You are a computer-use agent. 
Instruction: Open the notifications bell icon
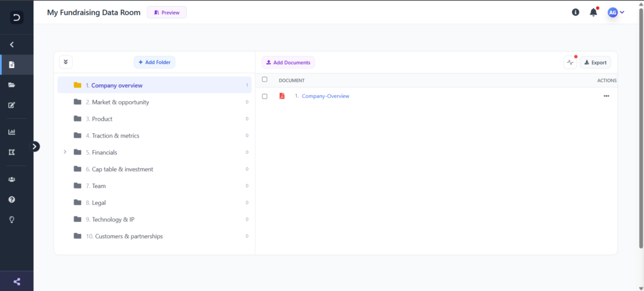594,13
